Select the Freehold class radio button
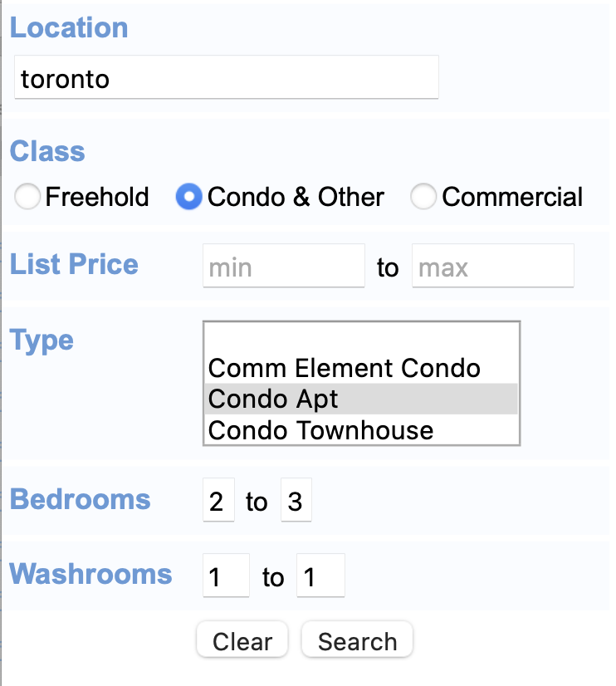The height and width of the screenshot is (686, 616). [x=27, y=197]
